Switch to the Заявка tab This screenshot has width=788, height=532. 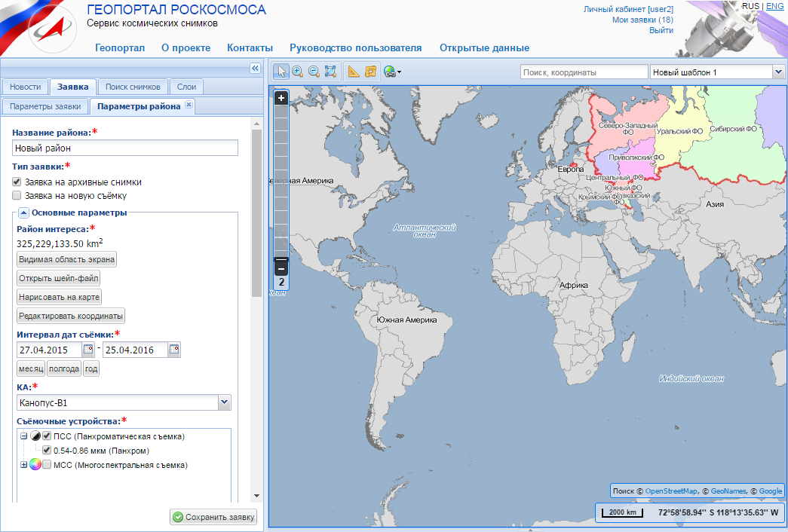[73, 87]
